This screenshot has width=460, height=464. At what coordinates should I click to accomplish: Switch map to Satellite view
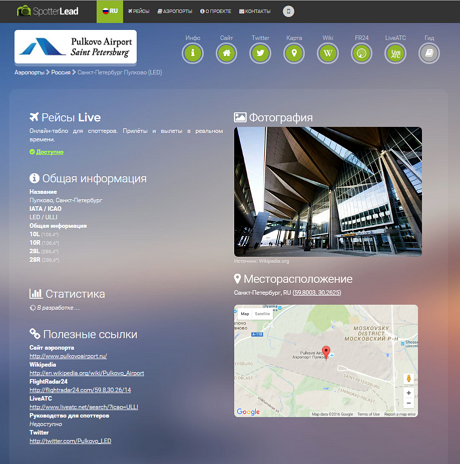pyautogui.click(x=262, y=314)
